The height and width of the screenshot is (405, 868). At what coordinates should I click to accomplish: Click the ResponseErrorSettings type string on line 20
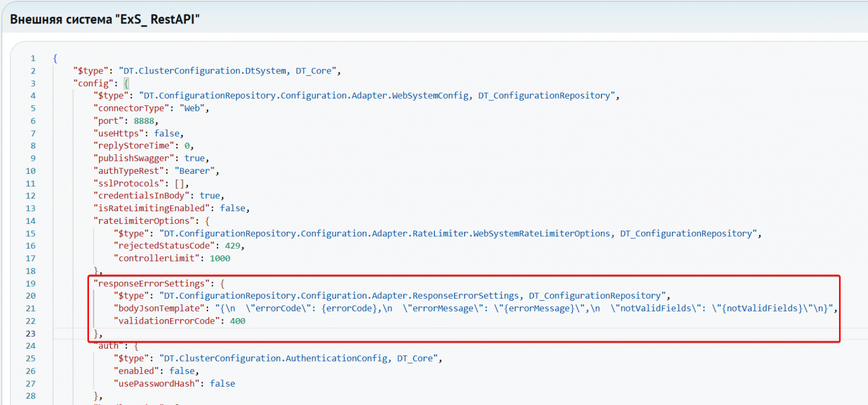tap(413, 296)
